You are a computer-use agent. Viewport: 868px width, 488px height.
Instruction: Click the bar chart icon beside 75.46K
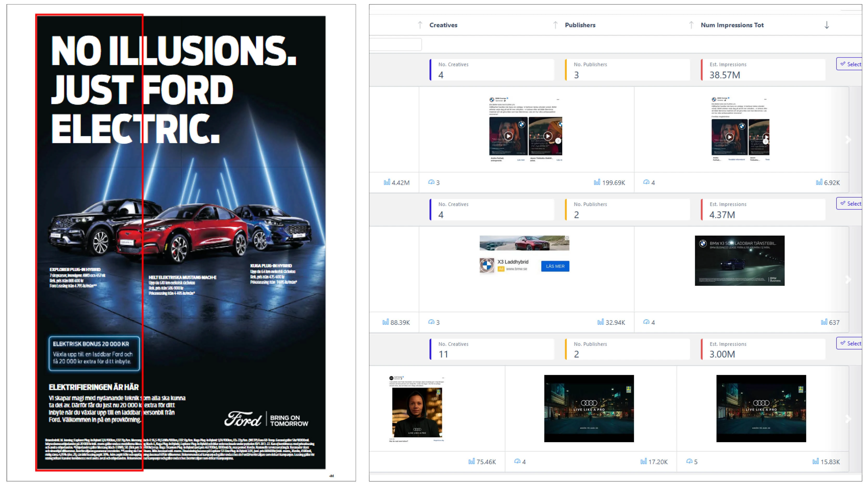(x=471, y=461)
